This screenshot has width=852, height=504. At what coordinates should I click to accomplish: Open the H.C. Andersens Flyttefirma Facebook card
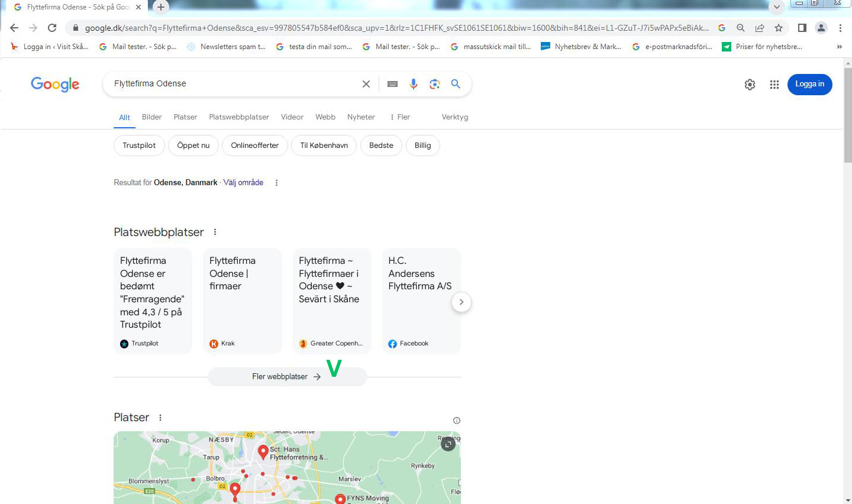pyautogui.click(x=421, y=301)
